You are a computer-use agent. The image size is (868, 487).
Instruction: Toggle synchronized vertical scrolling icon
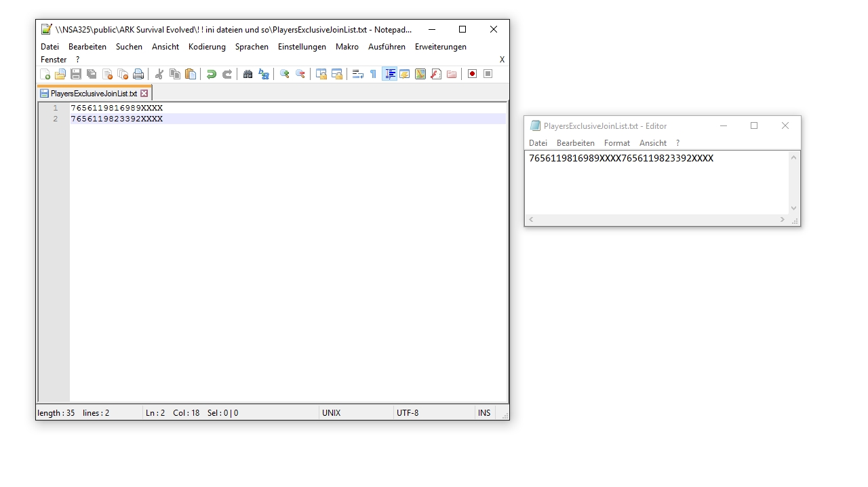tap(321, 74)
